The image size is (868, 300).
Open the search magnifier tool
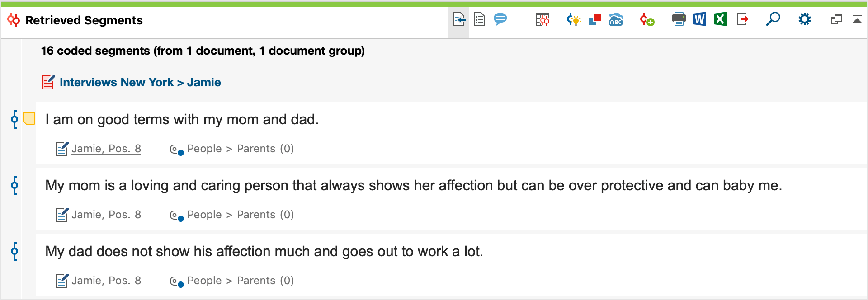click(x=773, y=19)
